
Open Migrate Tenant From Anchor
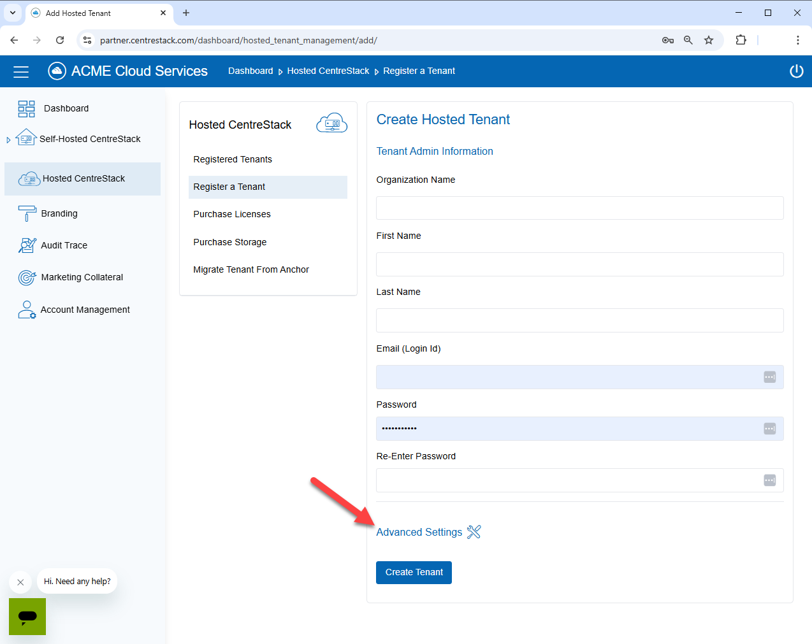pos(251,269)
